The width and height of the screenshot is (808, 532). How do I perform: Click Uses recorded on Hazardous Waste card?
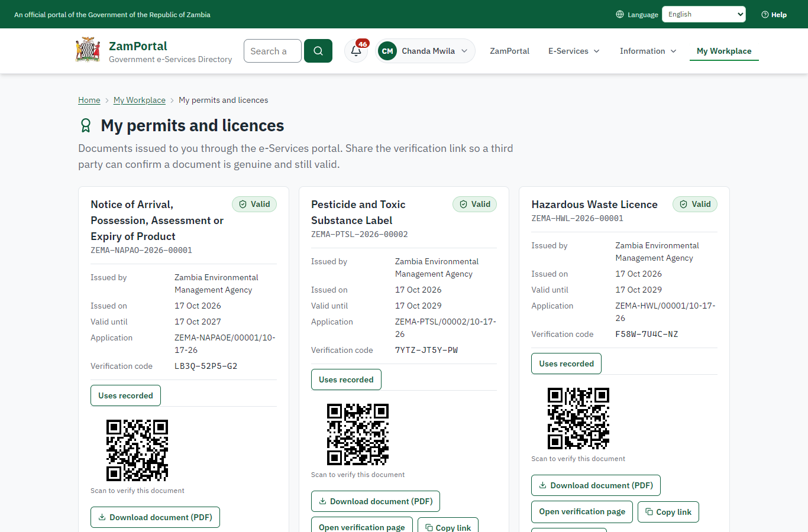(x=566, y=364)
